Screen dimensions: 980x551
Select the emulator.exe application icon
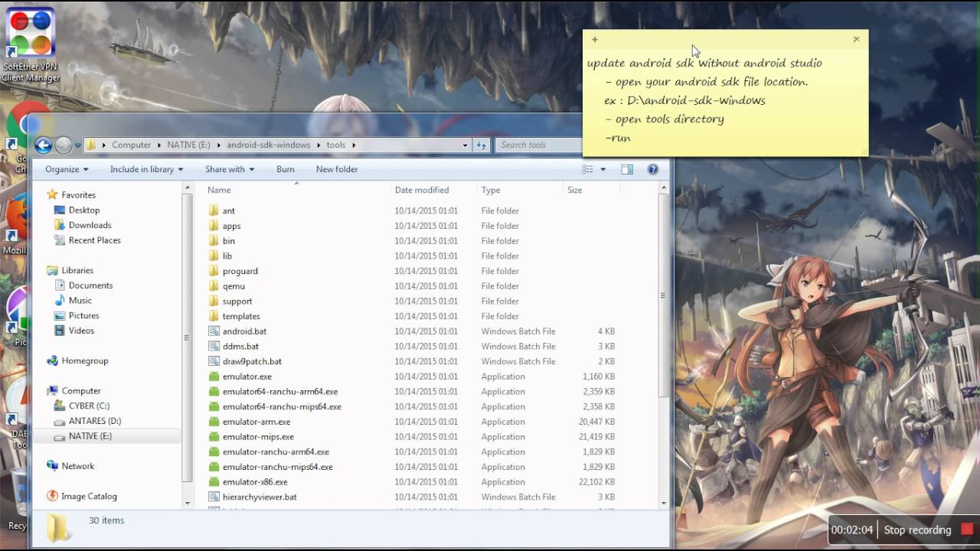[214, 377]
